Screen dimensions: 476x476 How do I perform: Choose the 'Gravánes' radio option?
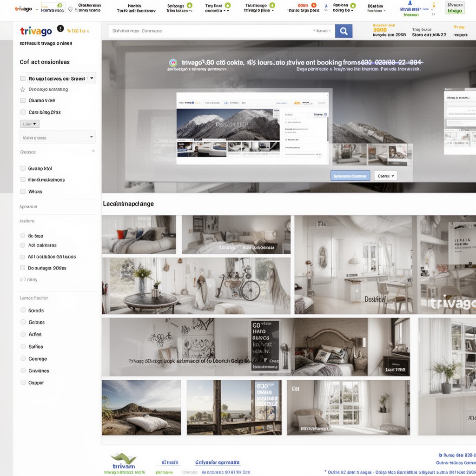click(x=23, y=370)
